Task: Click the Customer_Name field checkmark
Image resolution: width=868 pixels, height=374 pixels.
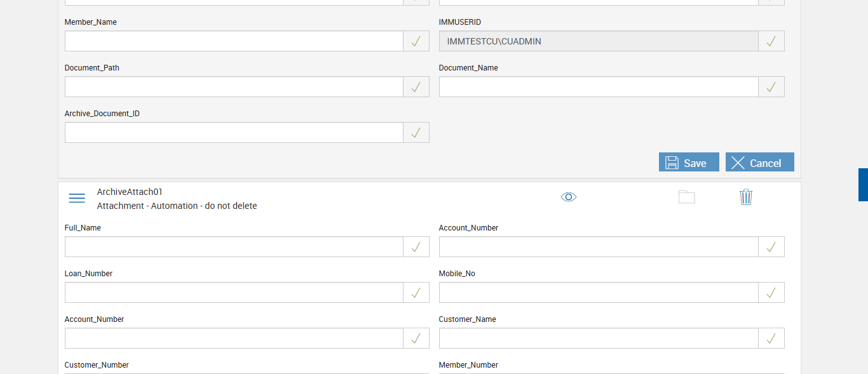Action: (x=771, y=338)
